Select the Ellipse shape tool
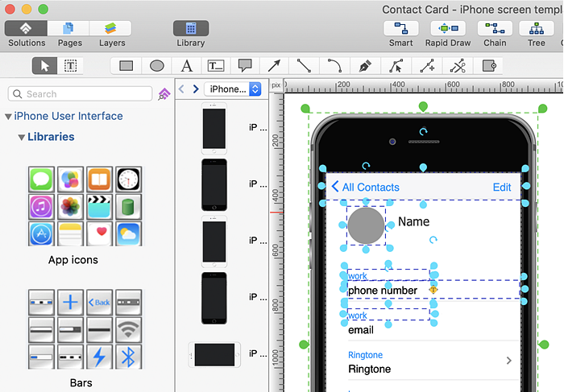 pyautogui.click(x=157, y=66)
